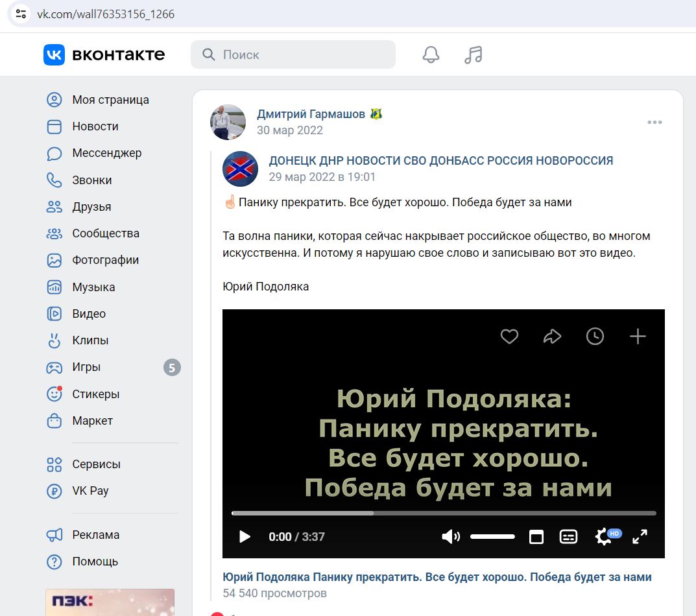Share the video using arrow icon
Viewport: 696px width, 616px height.
[x=552, y=337]
